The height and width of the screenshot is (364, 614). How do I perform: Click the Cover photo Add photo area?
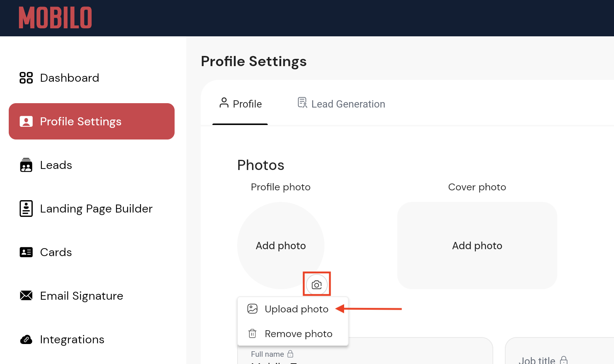tap(477, 246)
